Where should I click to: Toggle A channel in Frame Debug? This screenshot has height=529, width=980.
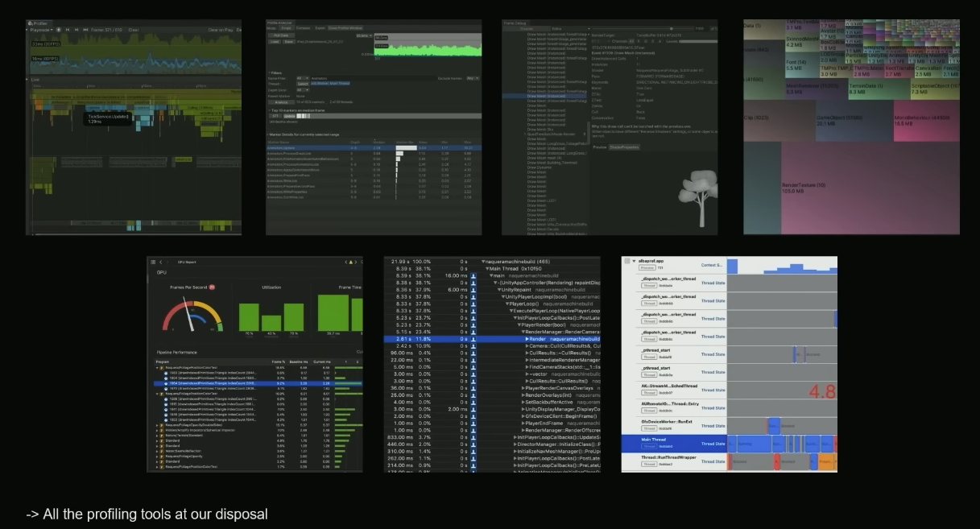click(x=660, y=41)
